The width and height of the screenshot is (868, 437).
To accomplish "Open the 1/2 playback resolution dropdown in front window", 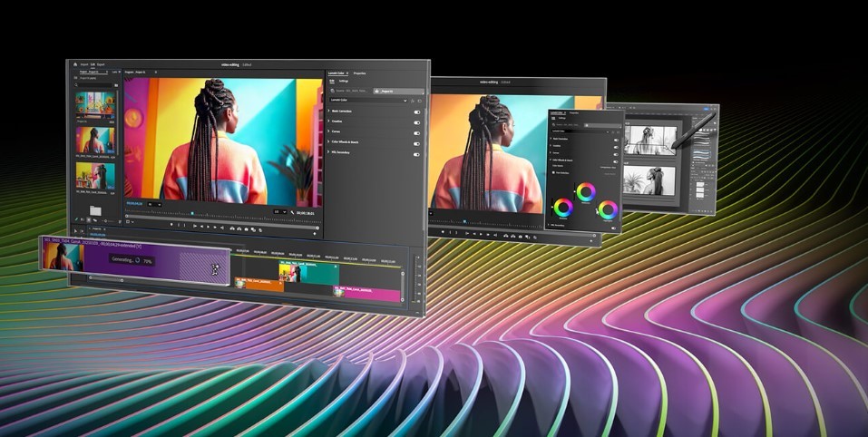I will 280,212.
